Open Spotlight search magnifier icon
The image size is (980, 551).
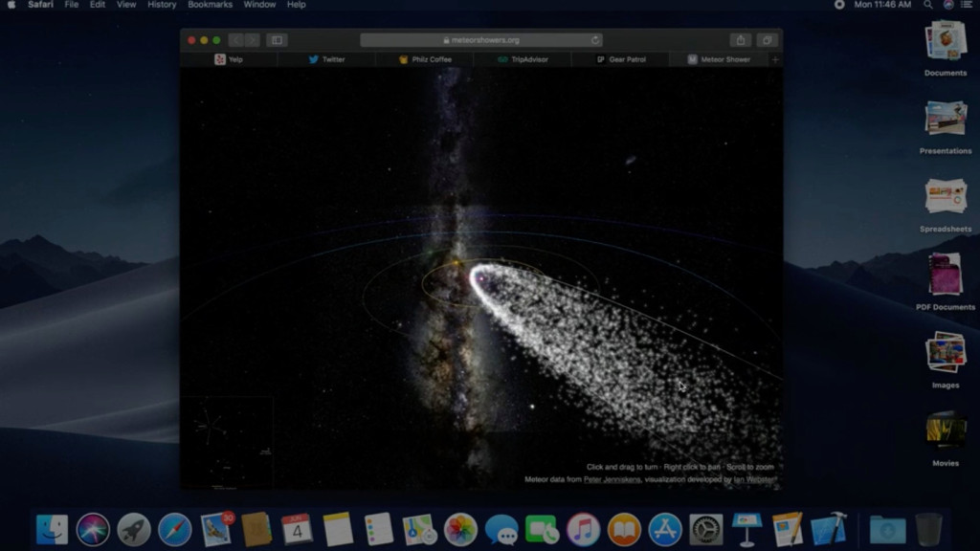928,5
